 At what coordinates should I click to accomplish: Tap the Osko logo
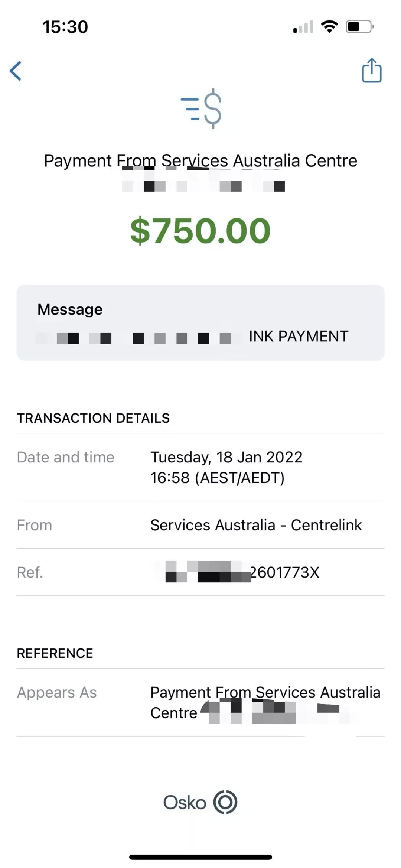pos(200,802)
